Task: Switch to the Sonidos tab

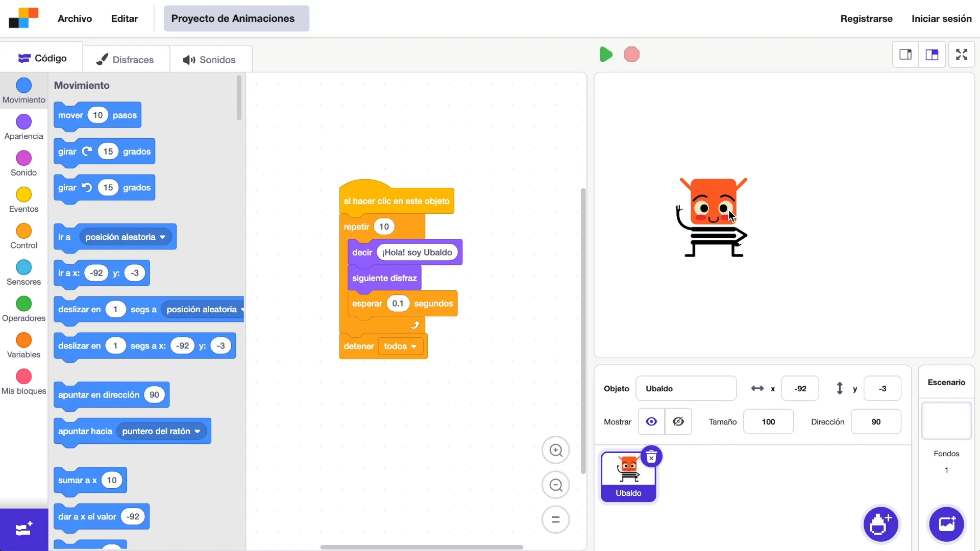Action: click(210, 60)
